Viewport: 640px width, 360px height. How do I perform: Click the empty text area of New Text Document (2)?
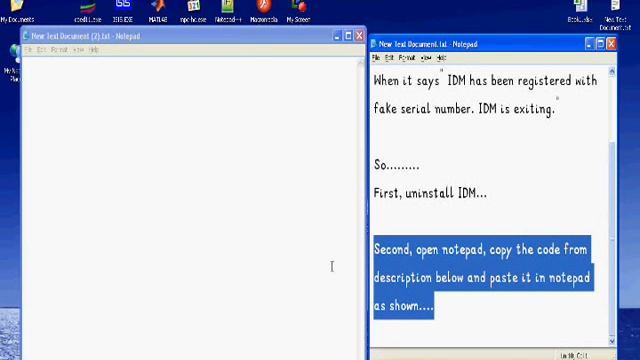(x=190, y=208)
